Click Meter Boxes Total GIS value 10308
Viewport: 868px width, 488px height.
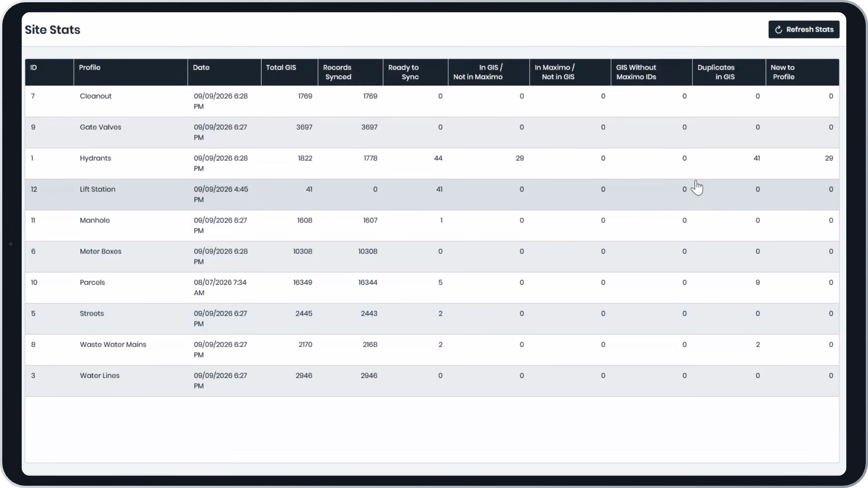coord(303,251)
